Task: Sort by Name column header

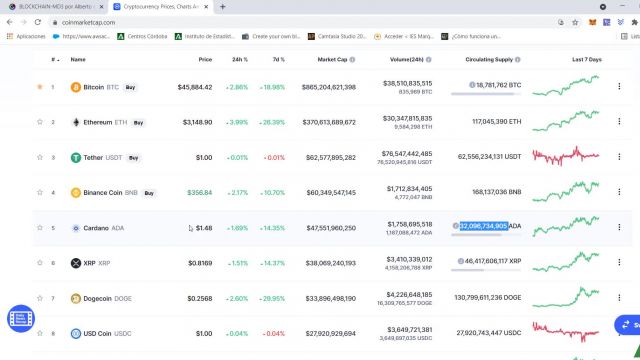Action: coord(78,60)
